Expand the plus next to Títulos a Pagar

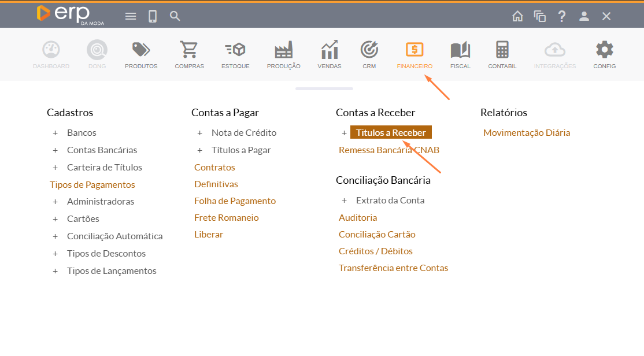tap(200, 150)
